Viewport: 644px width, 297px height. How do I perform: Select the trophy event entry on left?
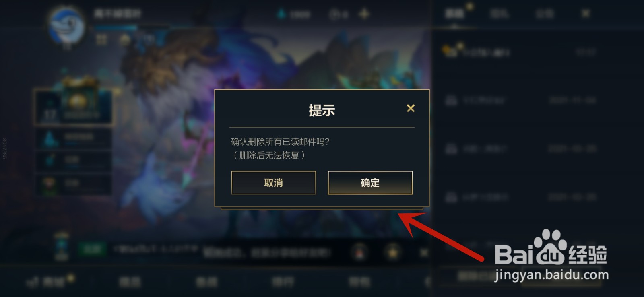tap(73, 184)
